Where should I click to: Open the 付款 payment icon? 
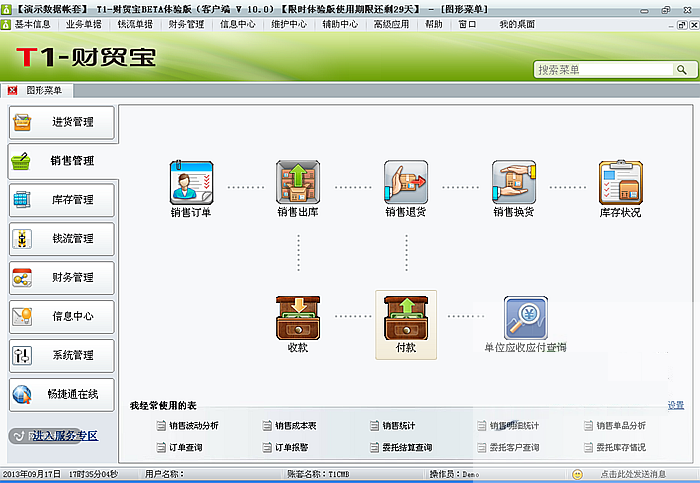(406, 325)
